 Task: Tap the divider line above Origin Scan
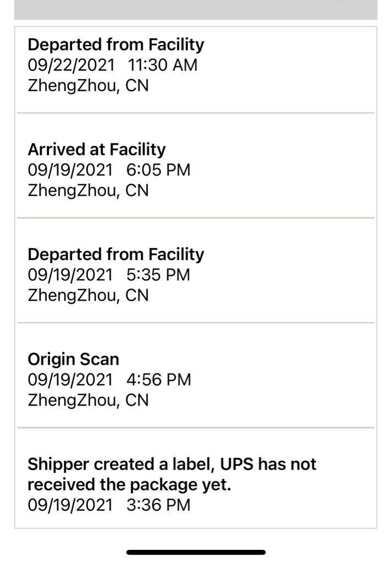[196, 323]
